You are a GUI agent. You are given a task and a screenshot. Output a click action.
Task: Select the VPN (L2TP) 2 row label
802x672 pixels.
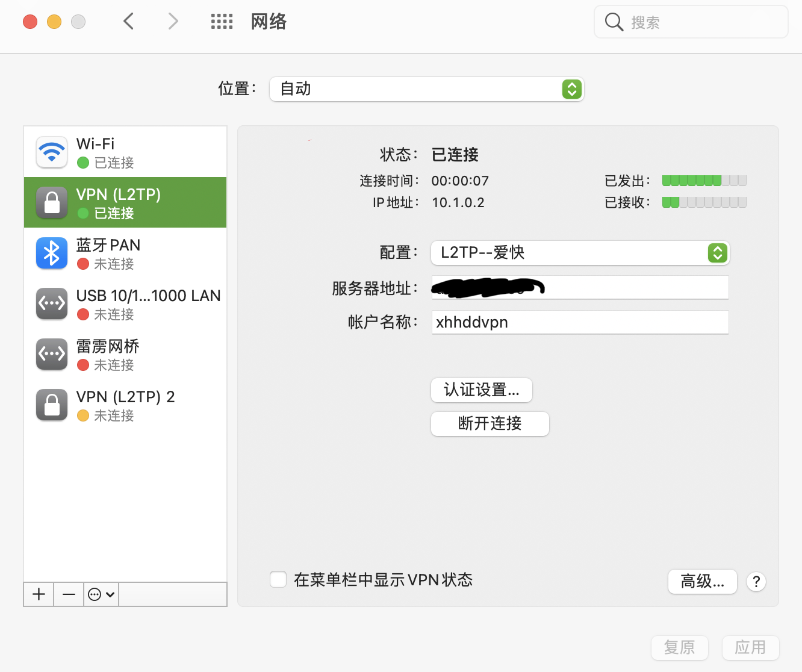point(125,397)
